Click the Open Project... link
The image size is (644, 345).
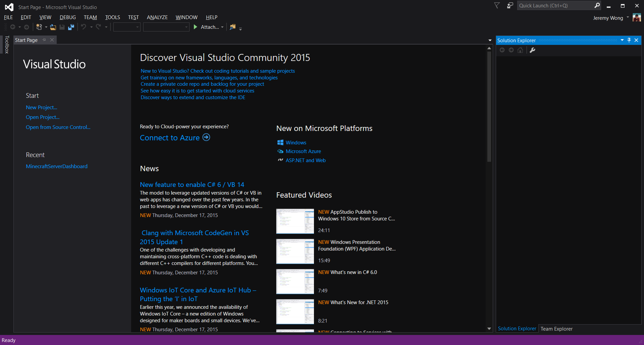[43, 117]
